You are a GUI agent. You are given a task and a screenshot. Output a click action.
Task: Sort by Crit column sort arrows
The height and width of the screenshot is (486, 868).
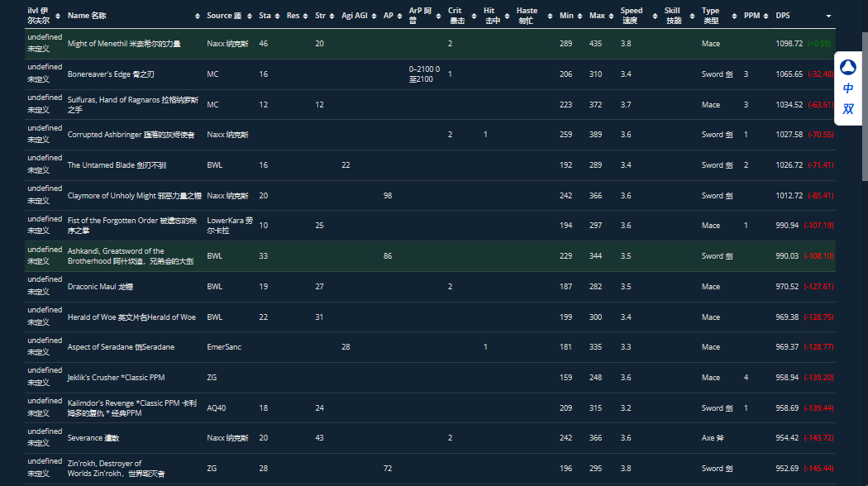click(474, 16)
